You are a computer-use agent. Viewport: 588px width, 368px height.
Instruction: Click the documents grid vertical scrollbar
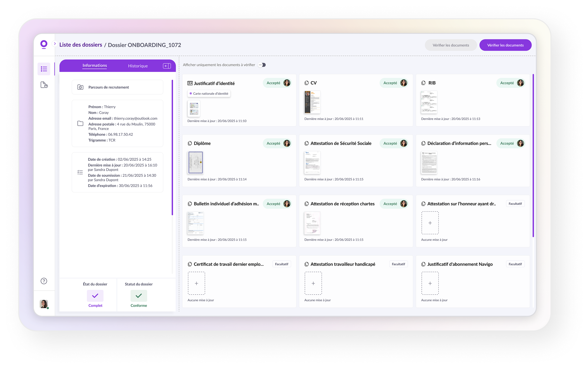[x=533, y=155]
